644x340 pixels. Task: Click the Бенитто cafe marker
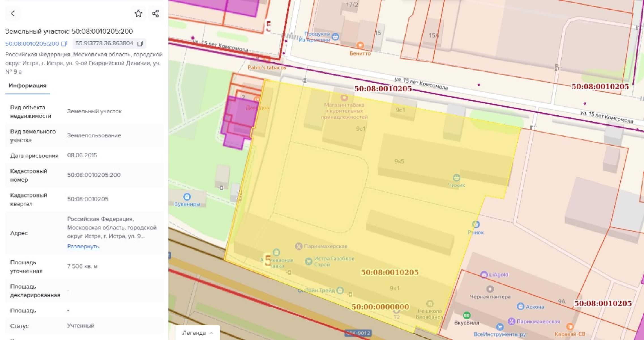pyautogui.click(x=360, y=45)
